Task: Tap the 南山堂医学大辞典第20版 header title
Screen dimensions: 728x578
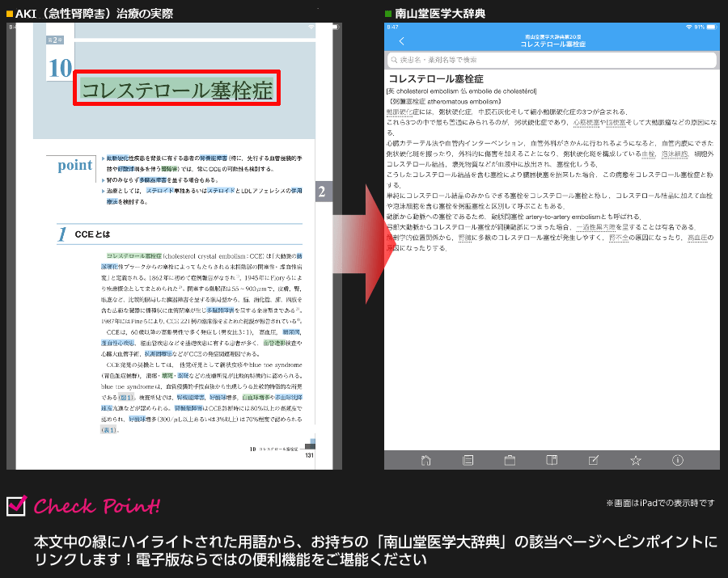Action: point(552,36)
